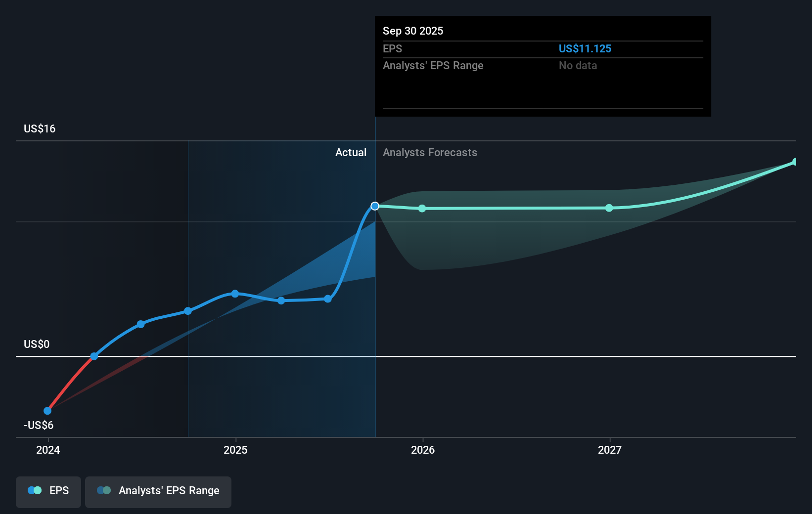Click the mid-2025 dip data point
812x514 pixels.
coord(280,300)
